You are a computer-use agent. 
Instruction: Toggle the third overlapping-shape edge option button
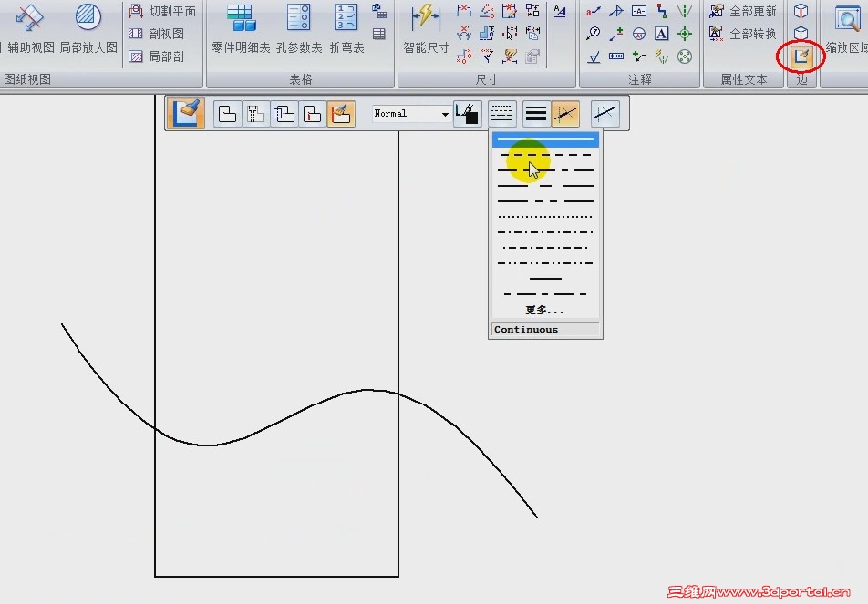pyautogui.click(x=284, y=114)
